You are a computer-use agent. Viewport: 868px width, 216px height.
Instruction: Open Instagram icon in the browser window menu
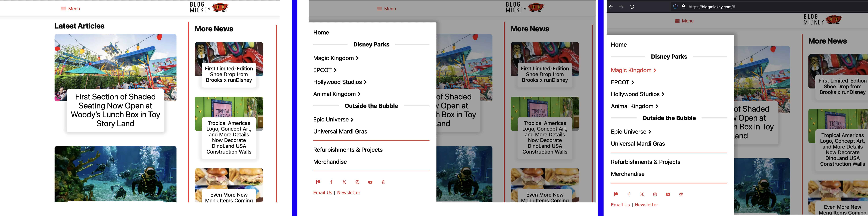[655, 194]
